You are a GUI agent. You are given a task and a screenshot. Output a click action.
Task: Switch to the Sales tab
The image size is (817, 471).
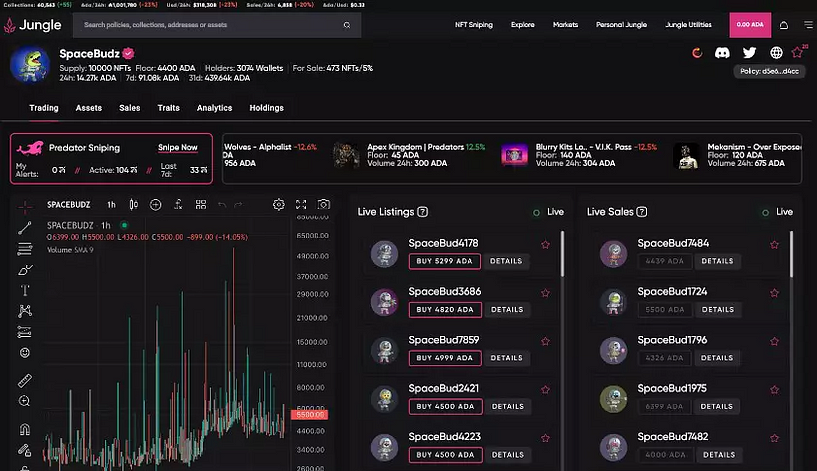[129, 108]
